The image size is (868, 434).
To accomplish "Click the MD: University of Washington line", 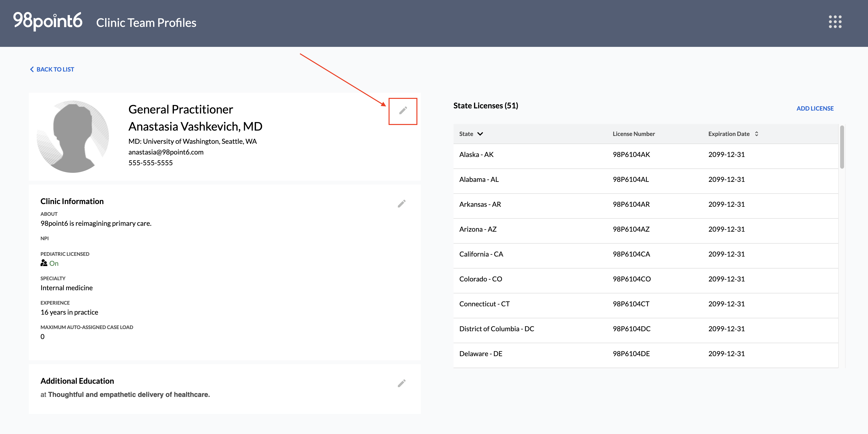I will pos(192,141).
